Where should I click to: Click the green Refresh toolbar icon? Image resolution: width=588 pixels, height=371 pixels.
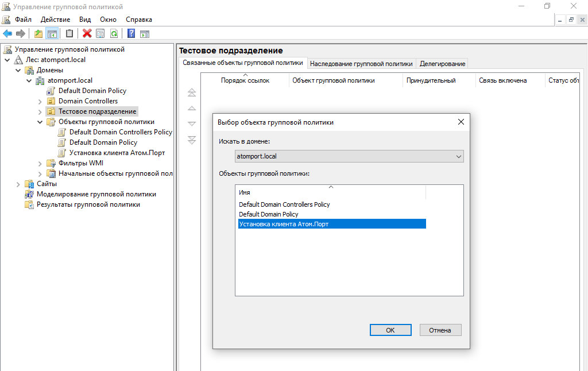tap(114, 34)
